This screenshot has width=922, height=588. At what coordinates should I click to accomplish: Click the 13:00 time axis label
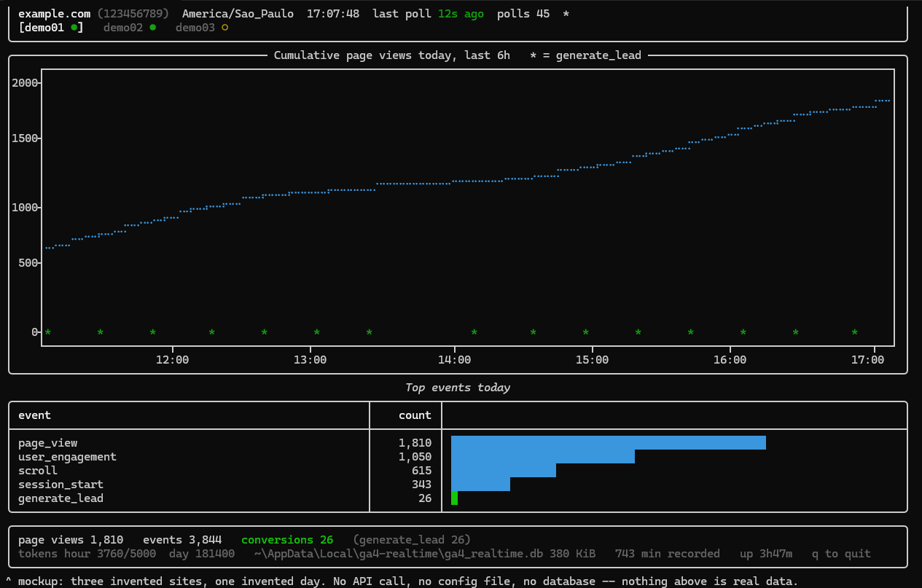click(310, 360)
